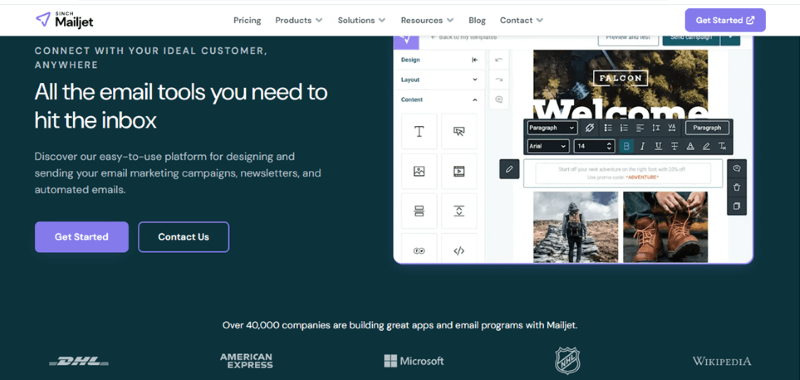Open the Solutions dropdown menu
Image resolution: width=800 pixels, height=380 pixels.
[362, 20]
